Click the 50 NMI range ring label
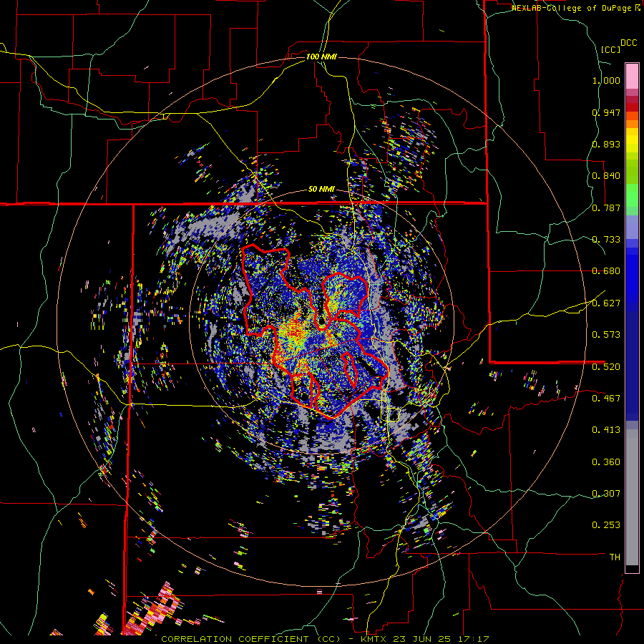The width and height of the screenshot is (644, 644). point(321,190)
